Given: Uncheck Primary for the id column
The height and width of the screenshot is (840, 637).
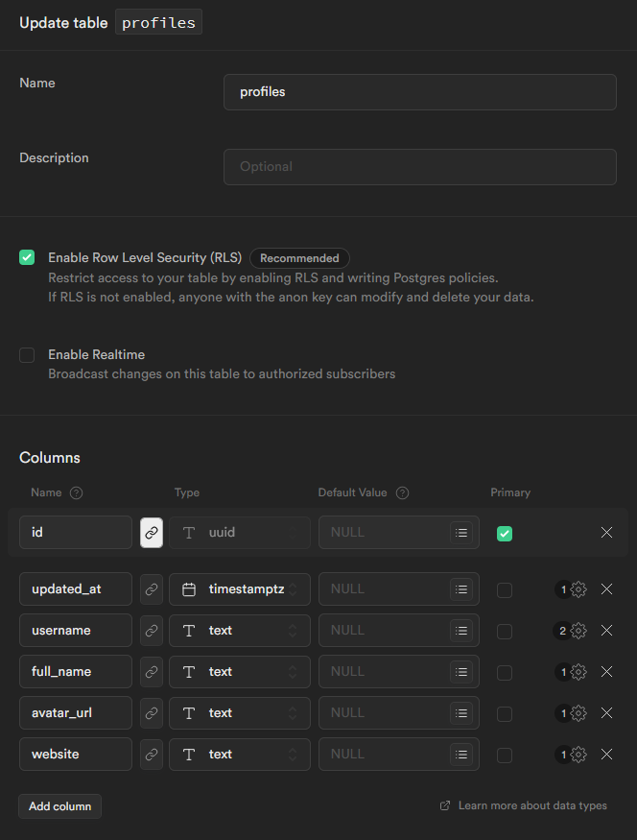Looking at the screenshot, I should pos(505,532).
